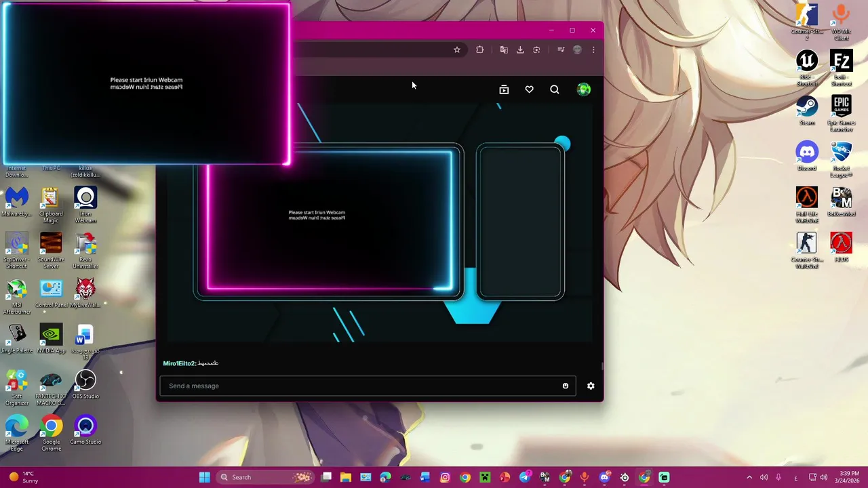The height and width of the screenshot is (488, 868).
Task: Select the Steam desktop icon
Action: pos(807,110)
